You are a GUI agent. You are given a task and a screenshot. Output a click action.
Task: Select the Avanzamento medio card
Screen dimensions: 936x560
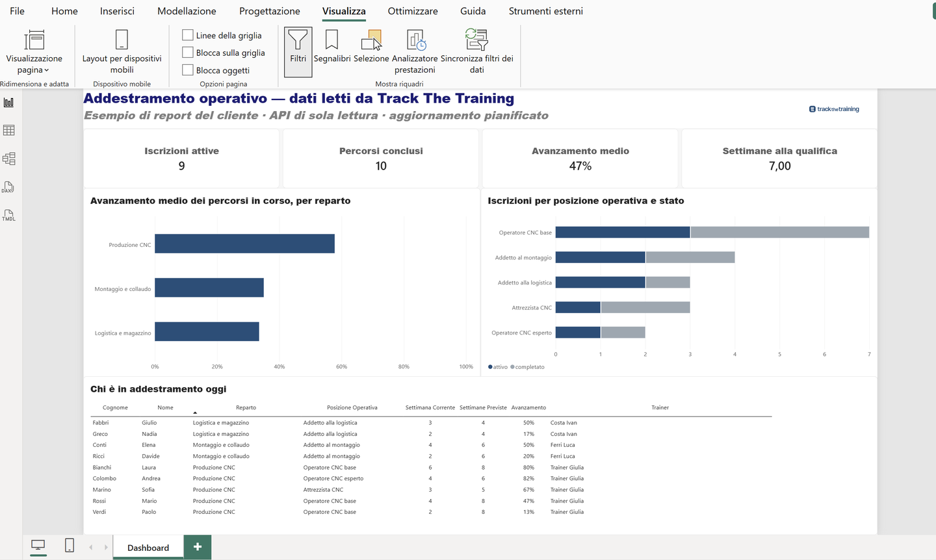coord(580,159)
